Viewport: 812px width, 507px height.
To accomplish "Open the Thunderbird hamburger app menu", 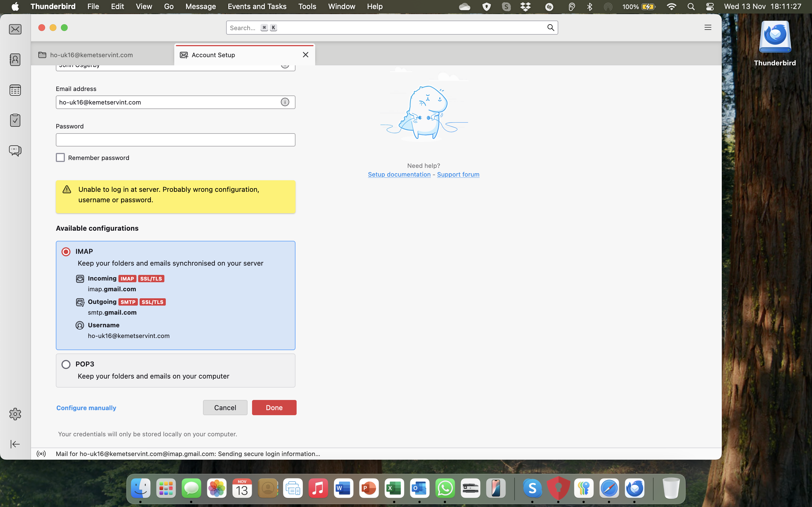I will (x=708, y=28).
